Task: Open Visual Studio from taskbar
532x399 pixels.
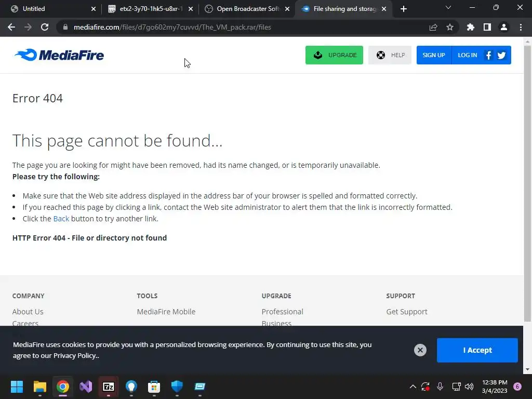Action: tap(86, 387)
